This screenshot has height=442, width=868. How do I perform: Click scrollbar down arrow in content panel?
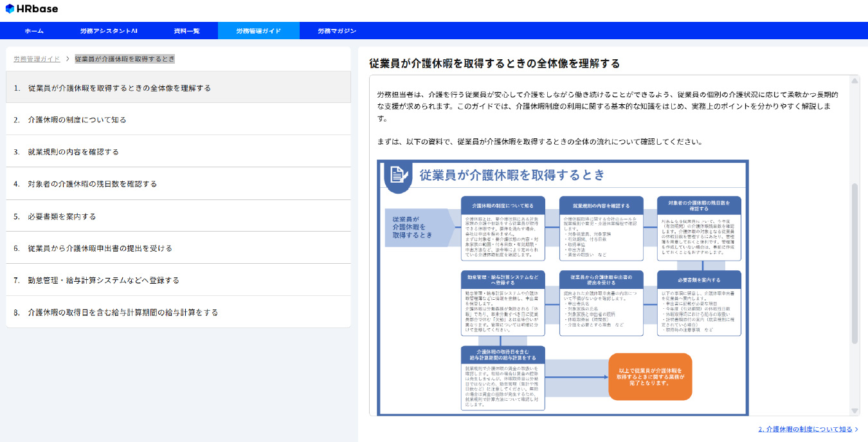click(854, 410)
